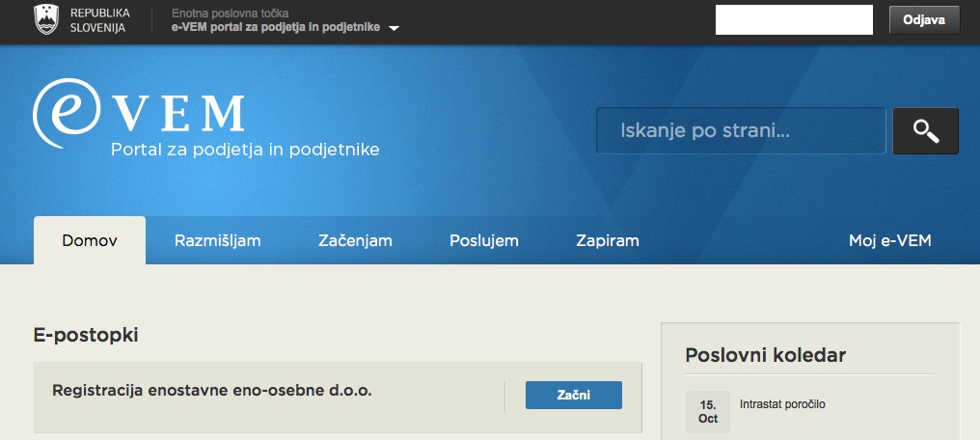The width and height of the screenshot is (980, 440).
Task: Click the 15. Oct calendar date badge
Action: coord(708,411)
